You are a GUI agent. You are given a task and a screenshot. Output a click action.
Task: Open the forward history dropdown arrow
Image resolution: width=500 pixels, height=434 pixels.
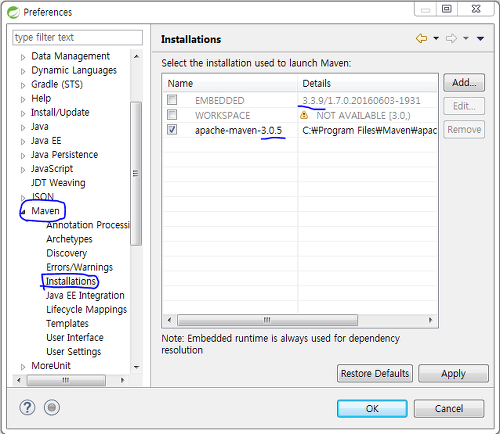pos(466,38)
